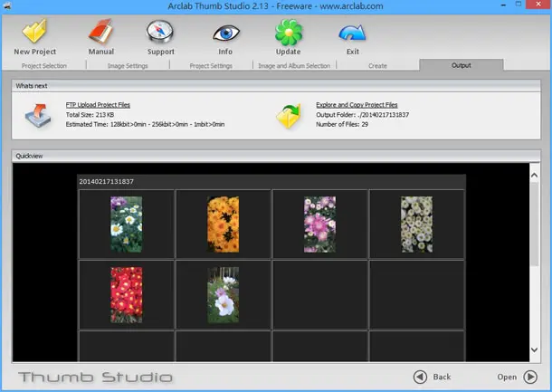Open the Manual book icon
This screenshot has width=552, height=392.
[100, 31]
